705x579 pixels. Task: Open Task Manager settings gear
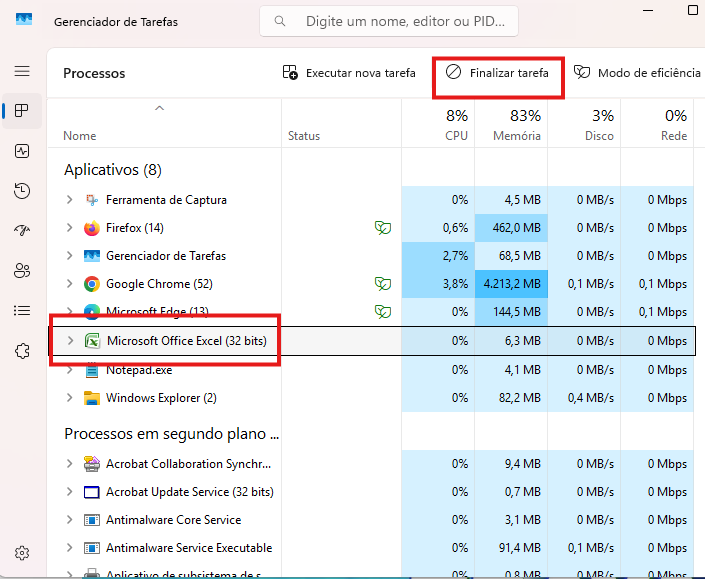coord(22,553)
